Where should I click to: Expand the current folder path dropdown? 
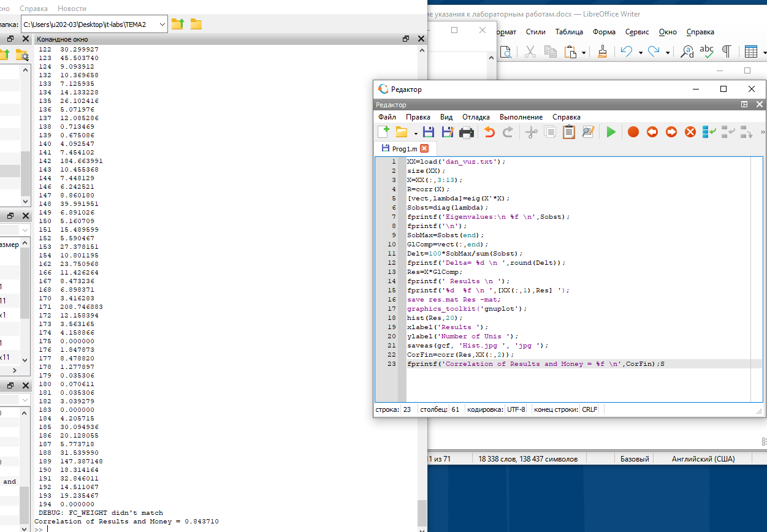click(162, 24)
